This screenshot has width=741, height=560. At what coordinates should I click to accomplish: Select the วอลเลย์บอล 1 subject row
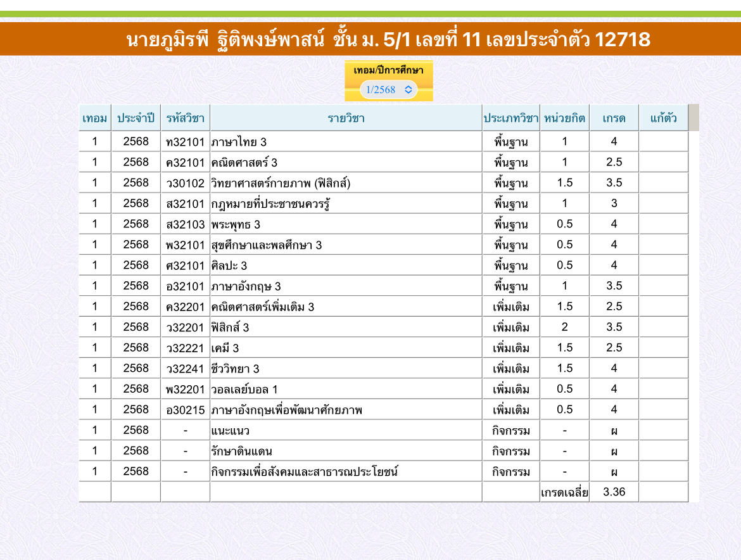[x=244, y=390]
